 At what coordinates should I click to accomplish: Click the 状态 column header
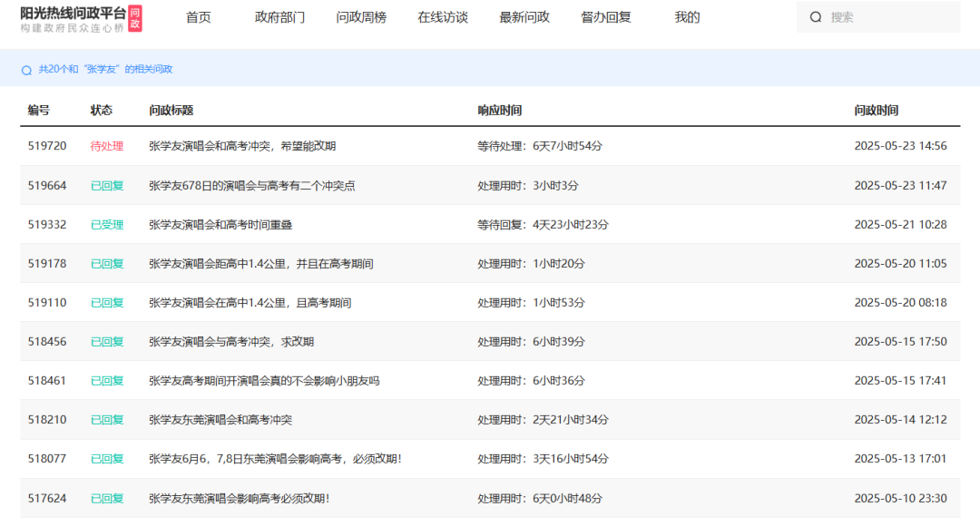102,111
